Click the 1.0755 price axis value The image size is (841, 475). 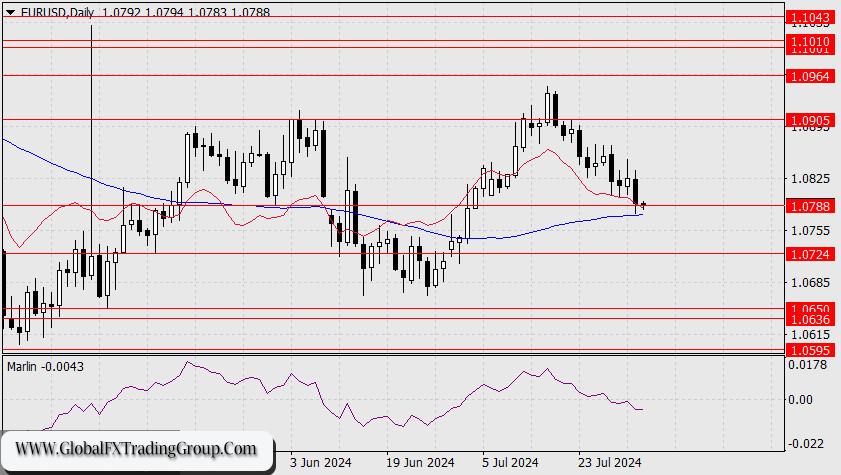810,231
